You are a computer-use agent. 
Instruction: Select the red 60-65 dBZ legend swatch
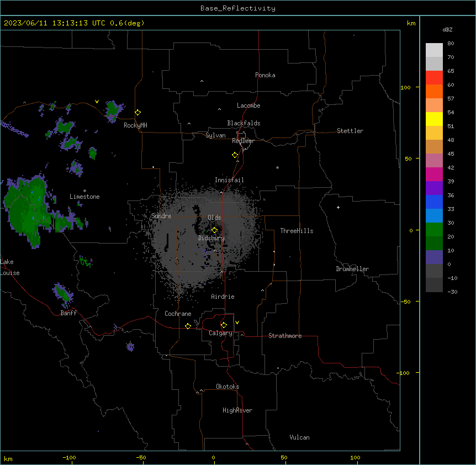point(434,77)
